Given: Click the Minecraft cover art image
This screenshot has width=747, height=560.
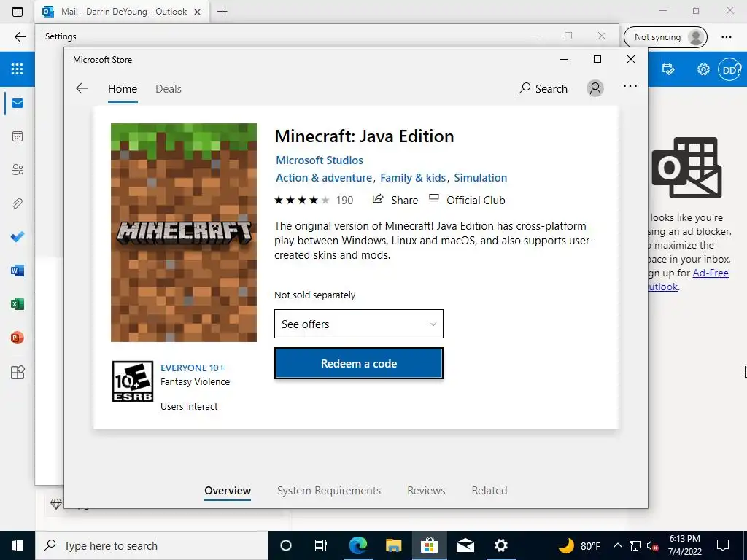Looking at the screenshot, I should coord(184,233).
